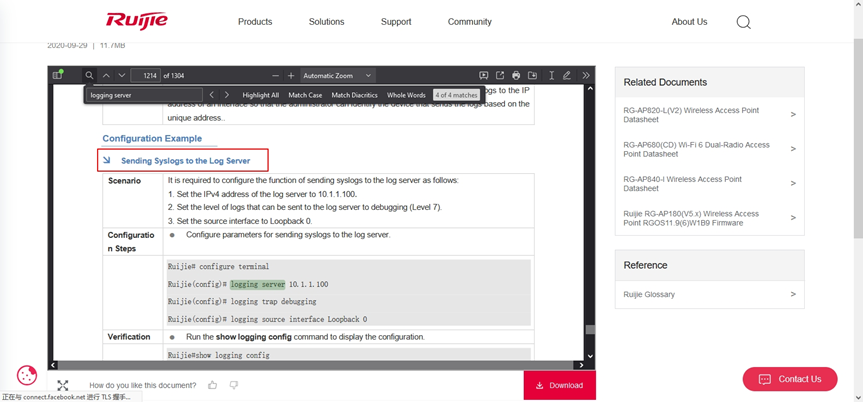Open the Products menu
The width and height of the screenshot is (863, 402).
[255, 22]
